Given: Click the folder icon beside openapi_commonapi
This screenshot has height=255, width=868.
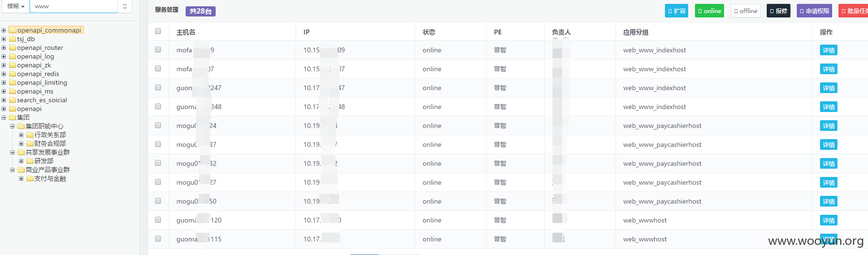Looking at the screenshot, I should (x=13, y=30).
